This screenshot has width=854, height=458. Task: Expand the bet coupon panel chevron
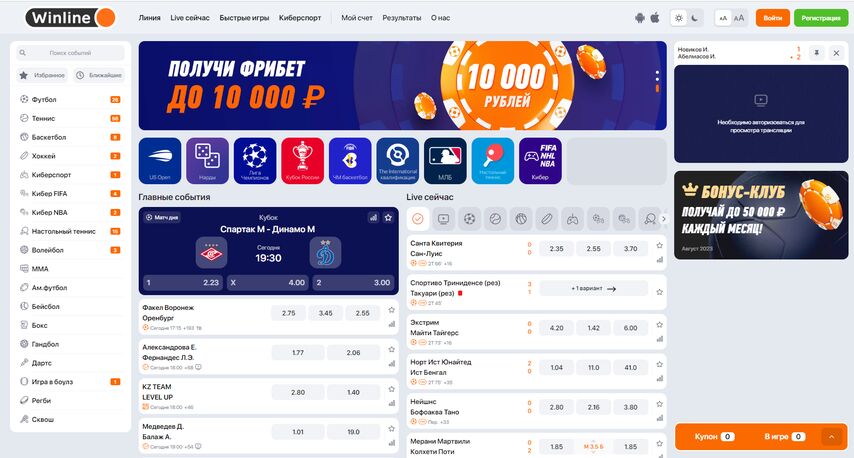[x=831, y=437]
